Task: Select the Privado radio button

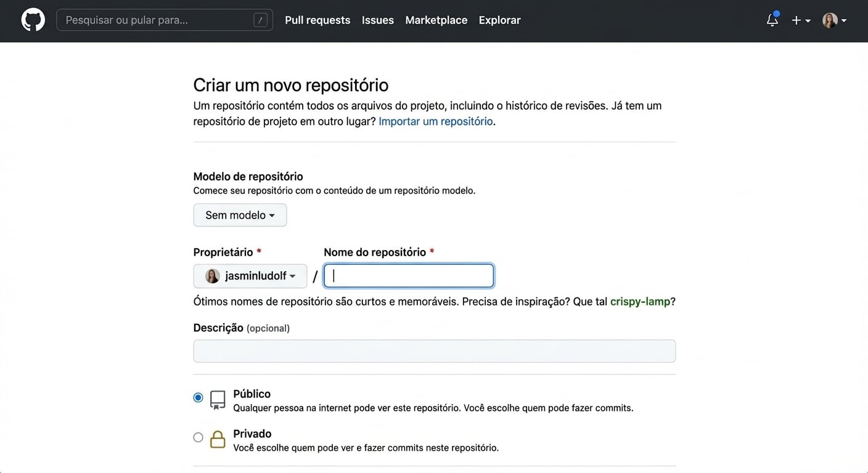Action: pyautogui.click(x=198, y=437)
